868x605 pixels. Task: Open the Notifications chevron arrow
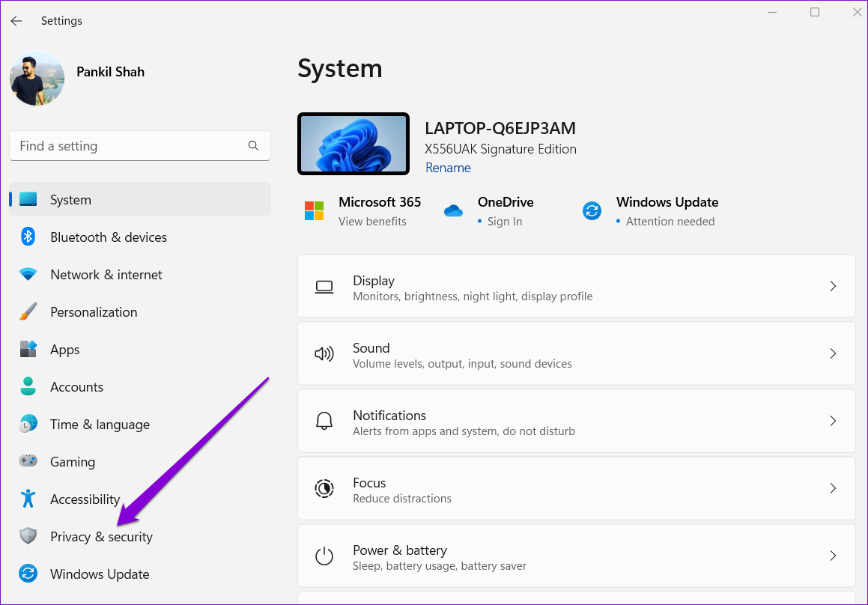pos(832,421)
